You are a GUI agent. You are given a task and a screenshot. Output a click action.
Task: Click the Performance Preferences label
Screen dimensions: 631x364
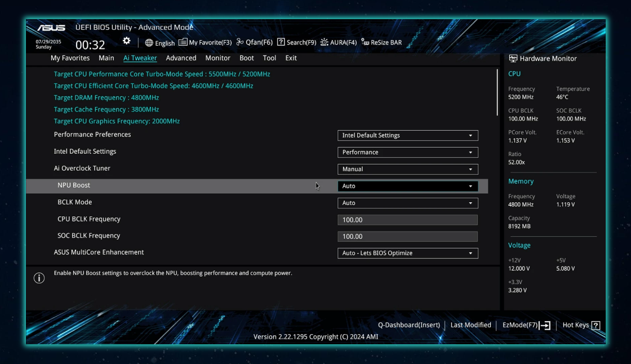click(92, 135)
